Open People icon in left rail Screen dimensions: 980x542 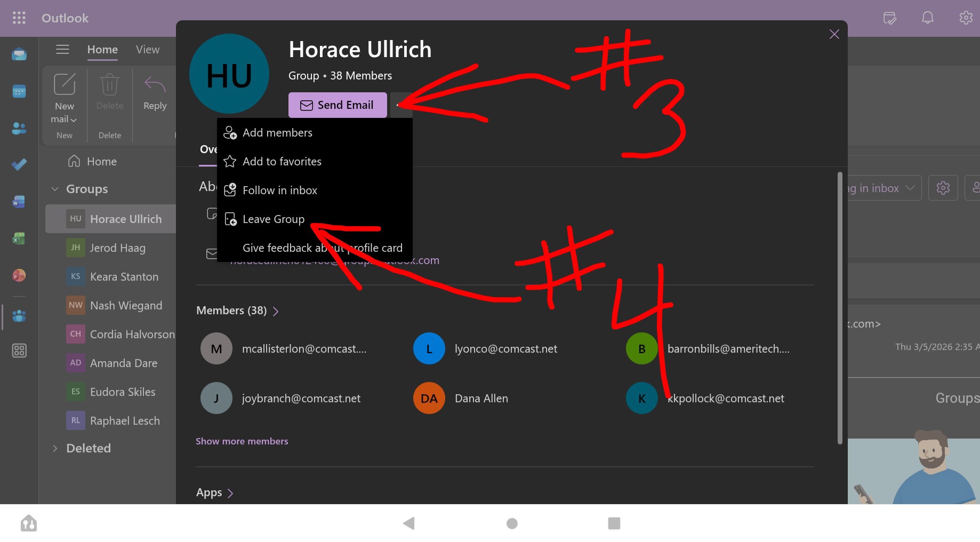point(19,128)
